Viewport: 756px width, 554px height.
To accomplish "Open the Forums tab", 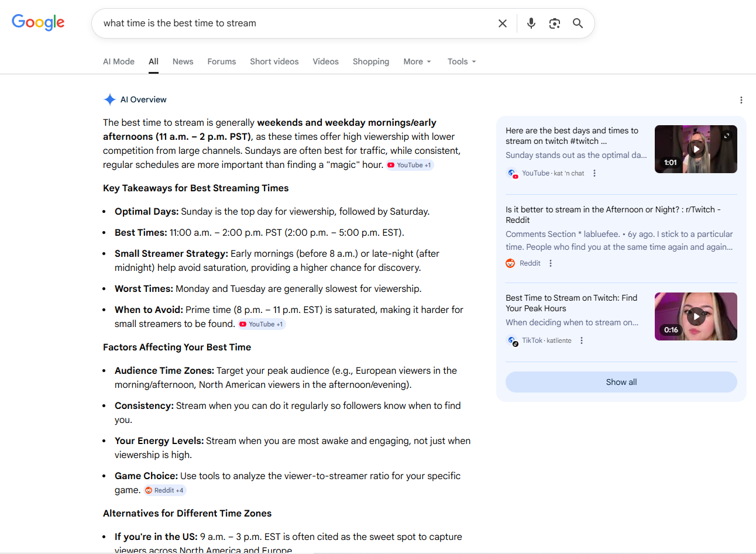I will (x=222, y=61).
